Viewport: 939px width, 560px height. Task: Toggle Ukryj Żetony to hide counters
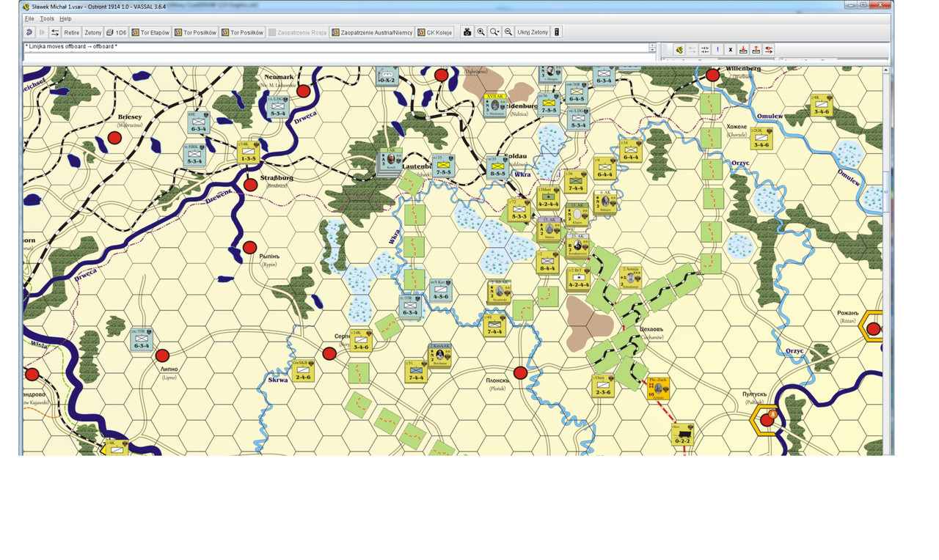click(x=533, y=32)
